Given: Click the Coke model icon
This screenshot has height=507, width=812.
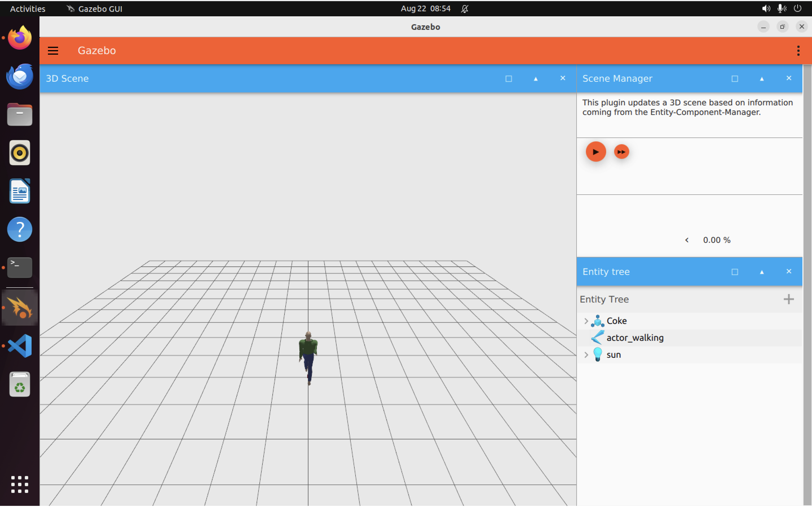Looking at the screenshot, I should (x=597, y=321).
